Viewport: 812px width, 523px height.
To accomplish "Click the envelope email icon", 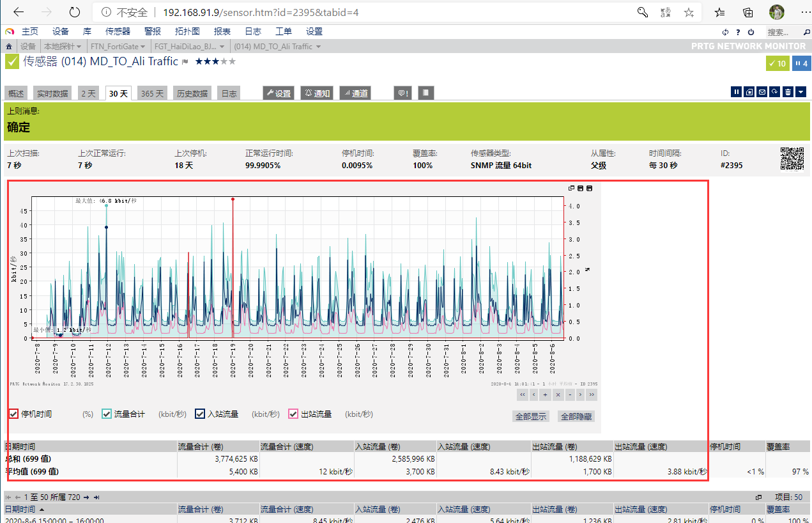I will pyautogui.click(x=762, y=92).
